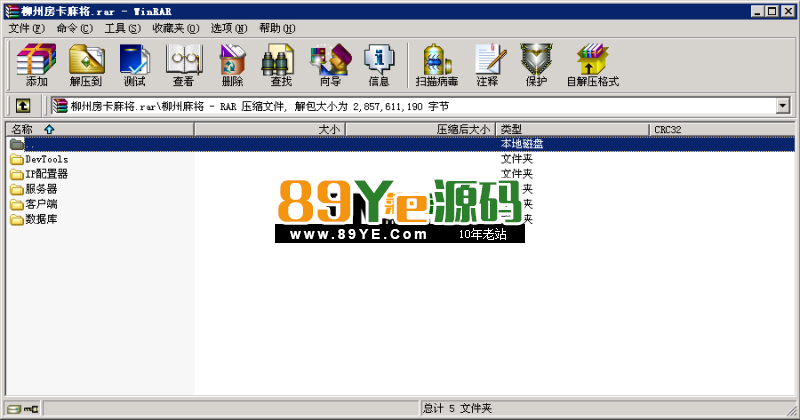Image resolution: width=800 pixels, height=420 pixels.
Task: Select the DevTools folder
Action: coord(39,159)
